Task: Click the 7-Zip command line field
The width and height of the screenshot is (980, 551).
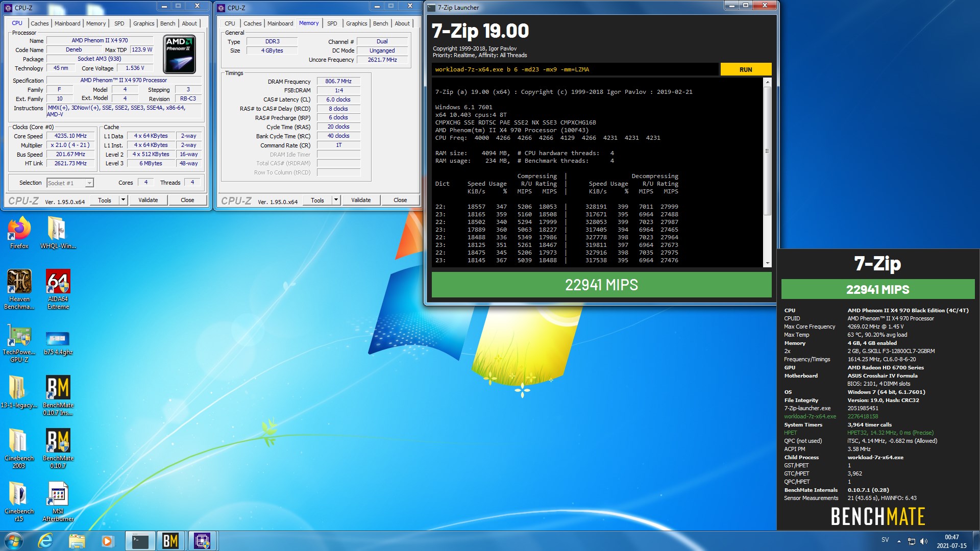Action: coord(575,69)
